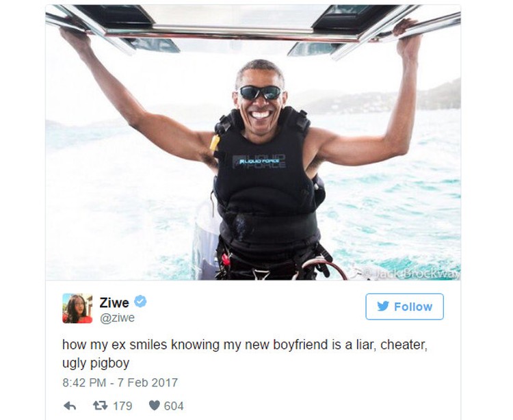This screenshot has height=420, width=513.
Task: Open the @ziwe handle link
Action: (117, 318)
